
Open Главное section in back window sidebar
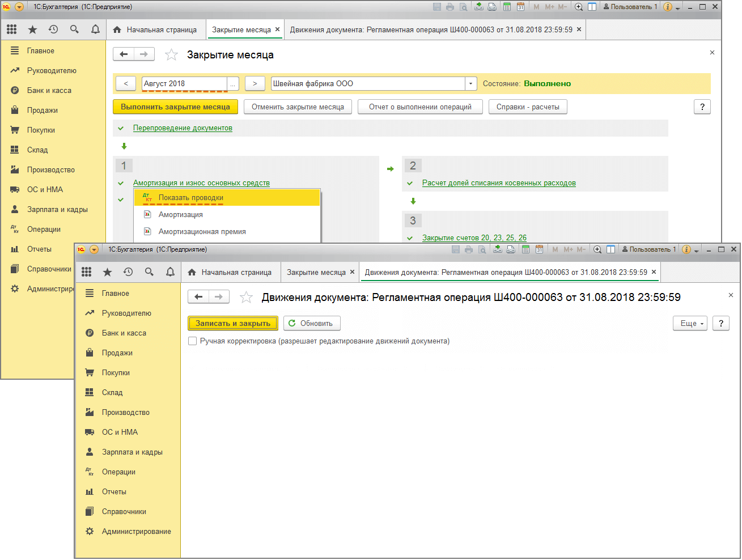41,51
